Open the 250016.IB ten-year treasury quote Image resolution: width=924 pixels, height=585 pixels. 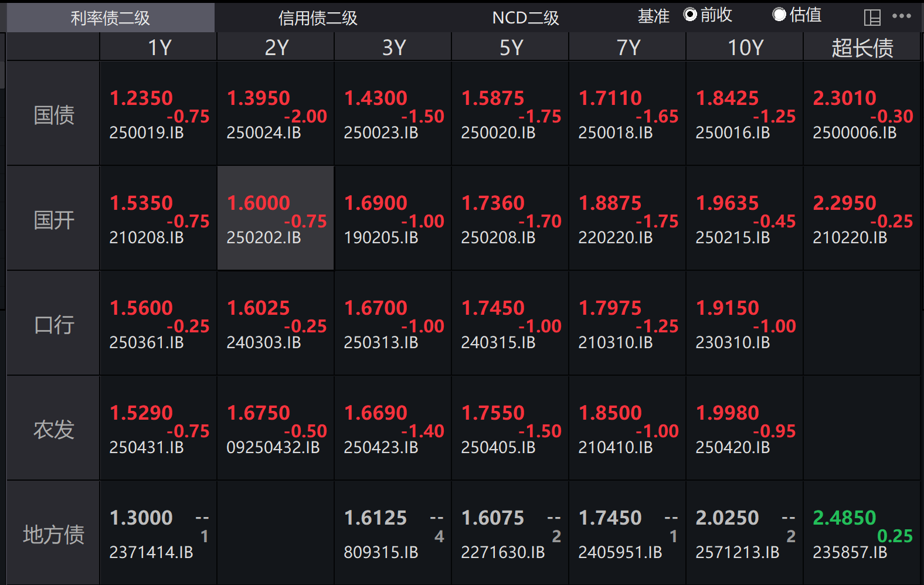click(745, 115)
